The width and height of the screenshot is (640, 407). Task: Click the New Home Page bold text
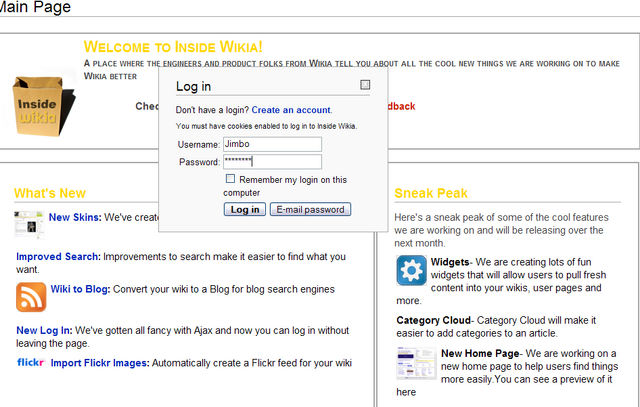(480, 353)
